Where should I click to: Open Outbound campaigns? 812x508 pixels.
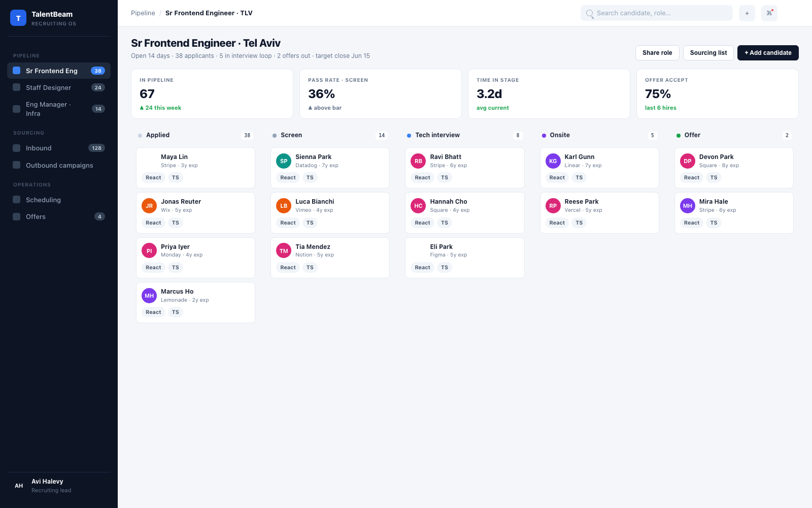[59, 165]
